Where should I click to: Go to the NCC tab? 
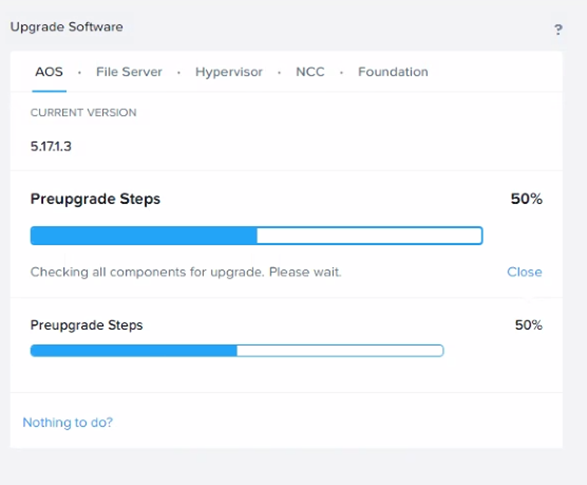(310, 71)
